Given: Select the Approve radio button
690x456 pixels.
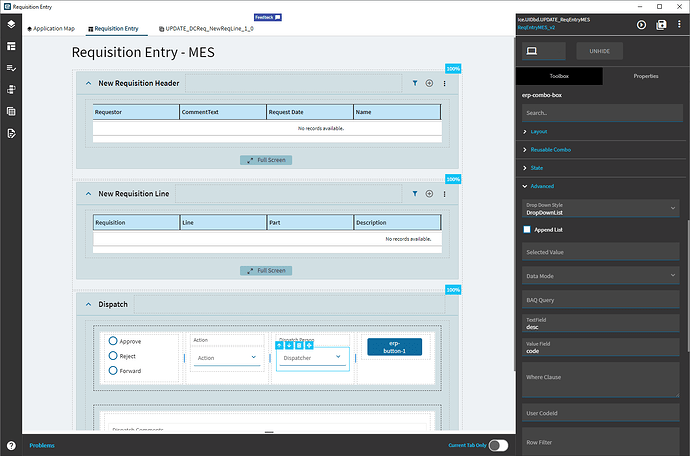Looking at the screenshot, I should [x=113, y=341].
